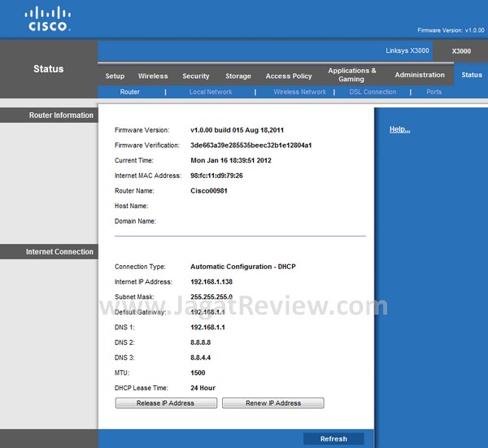This screenshot has height=448, width=488.
Task: Click the Internet IP Address value
Action: pos(211,281)
